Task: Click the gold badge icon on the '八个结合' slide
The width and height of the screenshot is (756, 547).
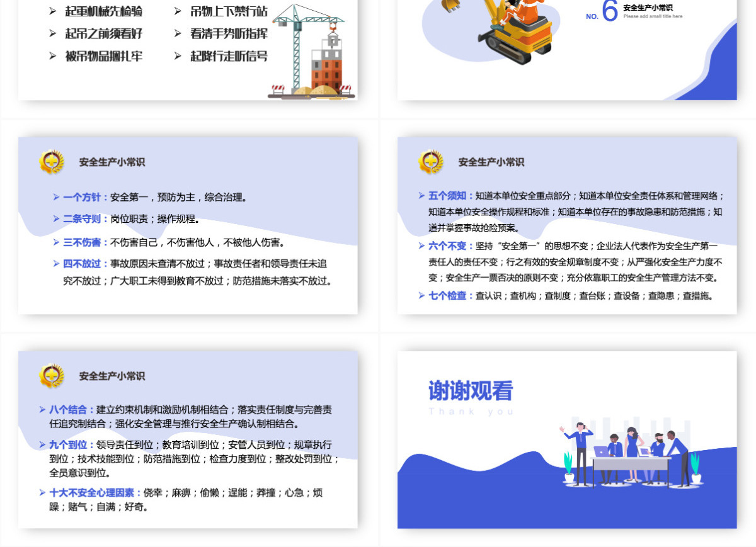Action: click(51, 376)
